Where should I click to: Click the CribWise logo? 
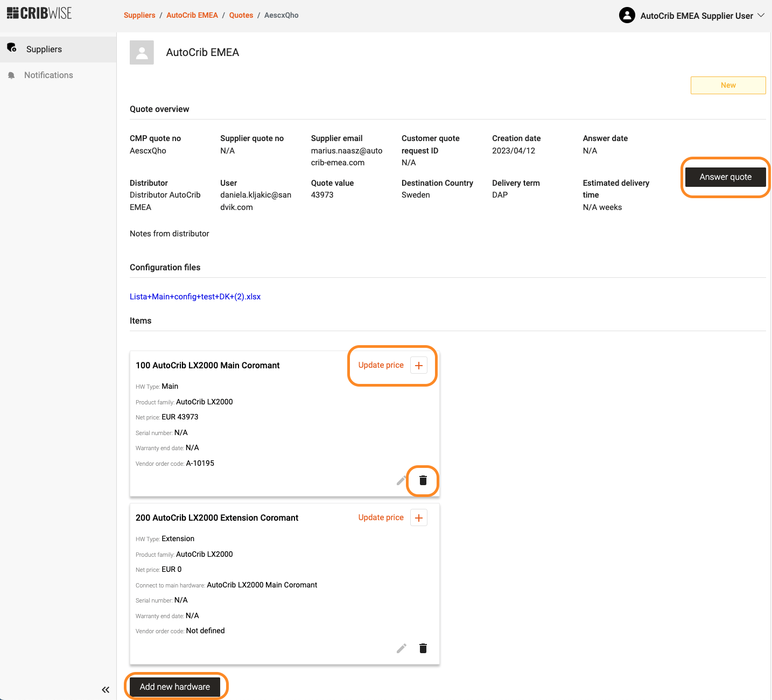coord(39,13)
